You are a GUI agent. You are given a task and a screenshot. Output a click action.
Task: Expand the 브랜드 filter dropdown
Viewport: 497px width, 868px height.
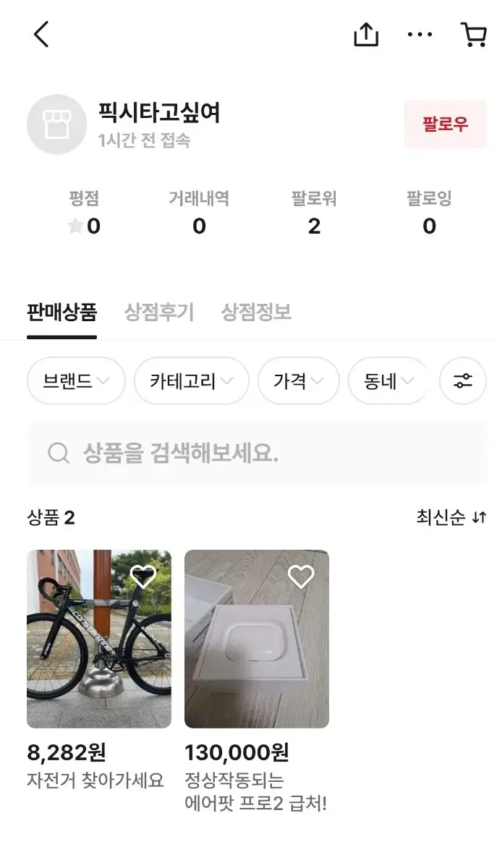pyautogui.click(x=76, y=381)
